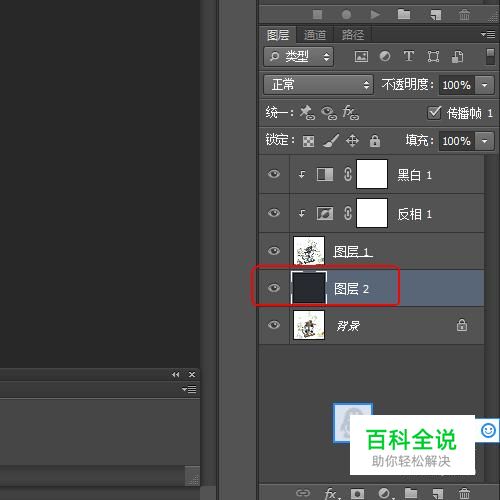Open the lower-left panel flyout menu
The width and height of the screenshot is (500, 500).
(x=189, y=389)
